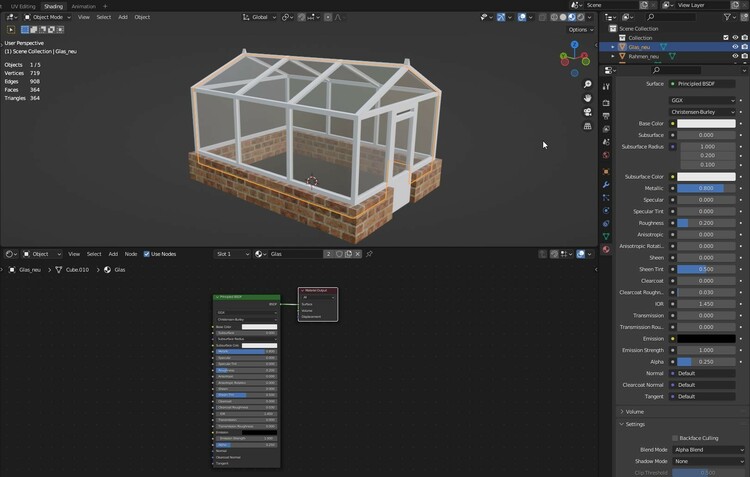Expand Glas_neu in the outliner
The image size is (750, 477).
(x=613, y=47)
